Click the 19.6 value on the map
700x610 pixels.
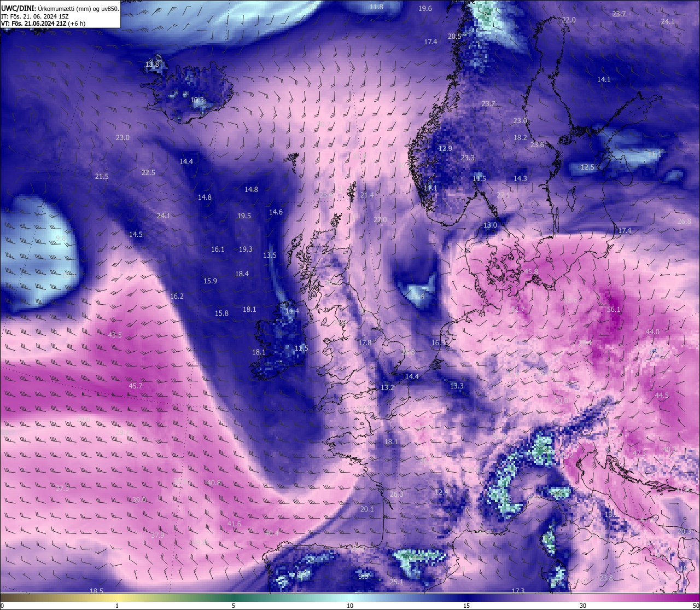tap(425, 9)
